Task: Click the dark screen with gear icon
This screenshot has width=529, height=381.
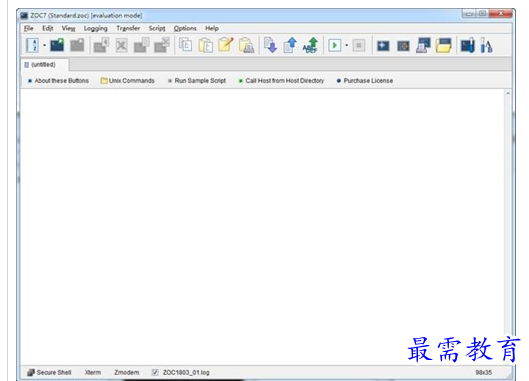Action: click(x=403, y=45)
